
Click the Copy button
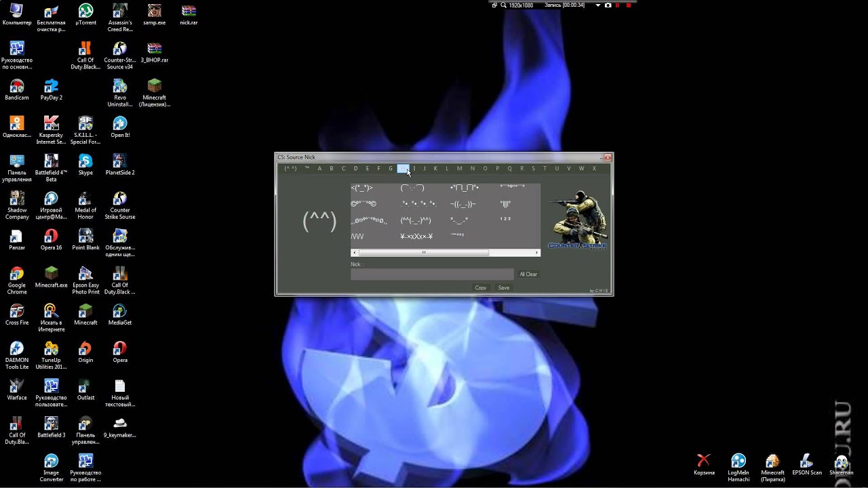coord(481,287)
